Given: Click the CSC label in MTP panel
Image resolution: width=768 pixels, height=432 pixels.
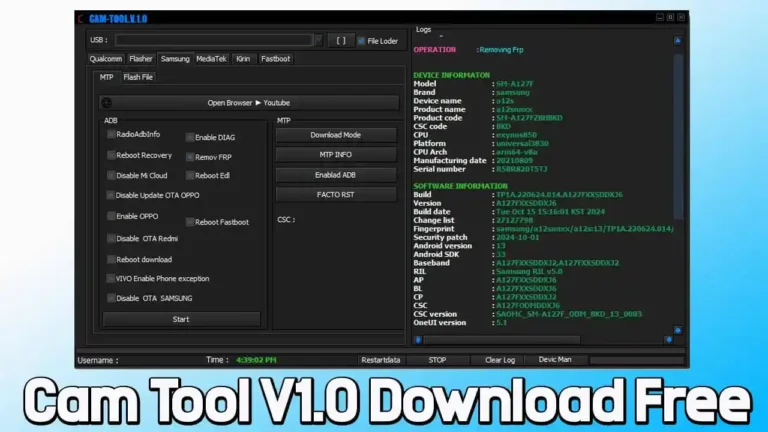Looking at the screenshot, I should [x=286, y=219].
